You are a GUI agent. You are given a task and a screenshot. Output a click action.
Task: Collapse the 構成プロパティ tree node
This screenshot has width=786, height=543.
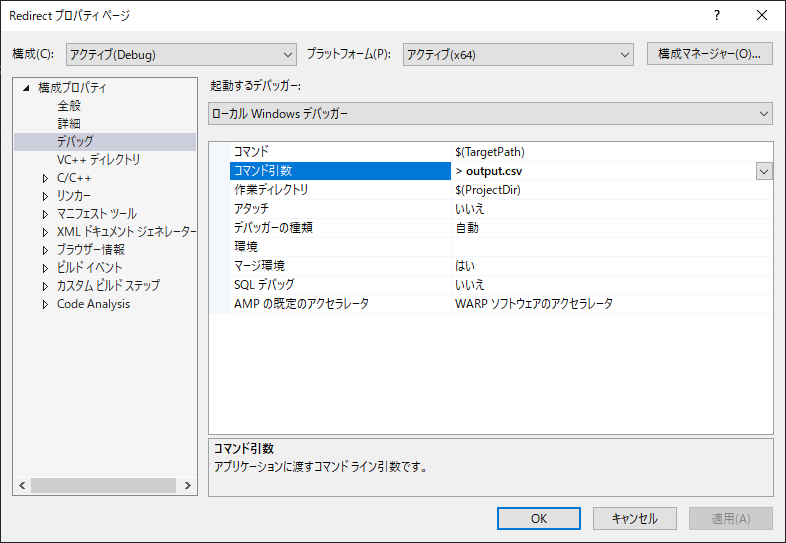(x=26, y=88)
